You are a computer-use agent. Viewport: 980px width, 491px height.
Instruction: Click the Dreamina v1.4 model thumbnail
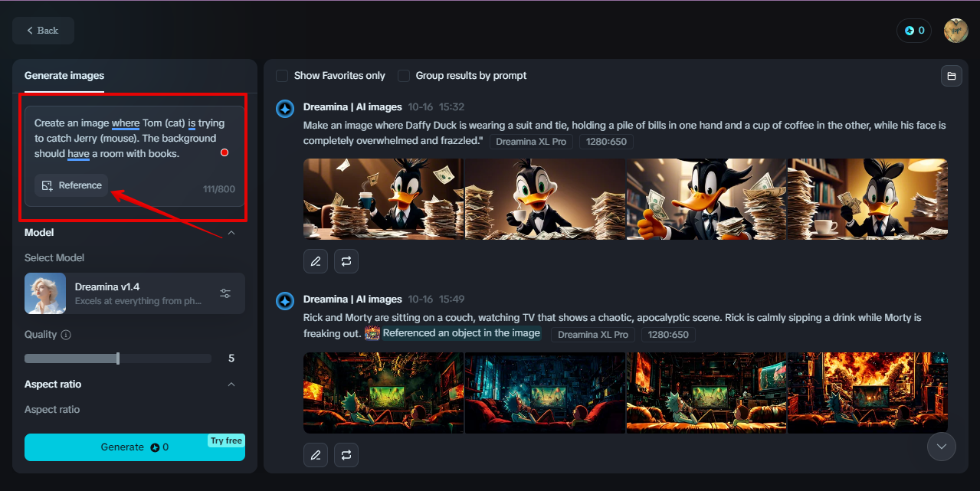[45, 293]
